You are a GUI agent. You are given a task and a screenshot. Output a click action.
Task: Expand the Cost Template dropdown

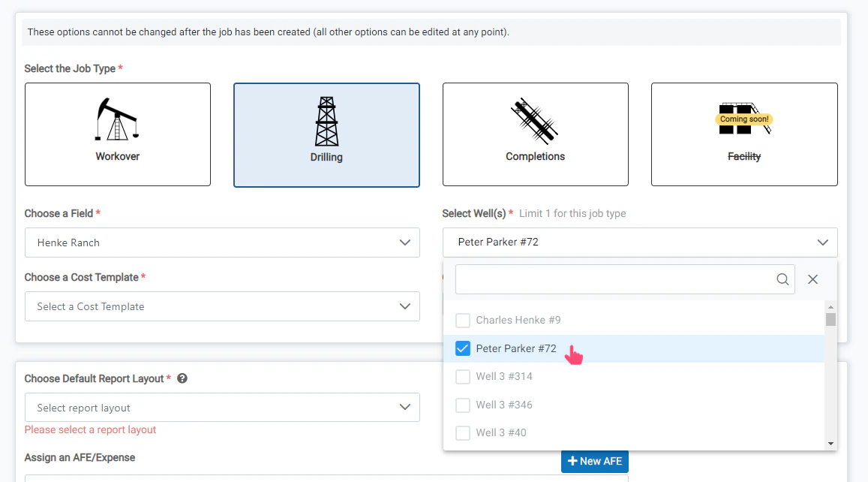click(x=222, y=306)
